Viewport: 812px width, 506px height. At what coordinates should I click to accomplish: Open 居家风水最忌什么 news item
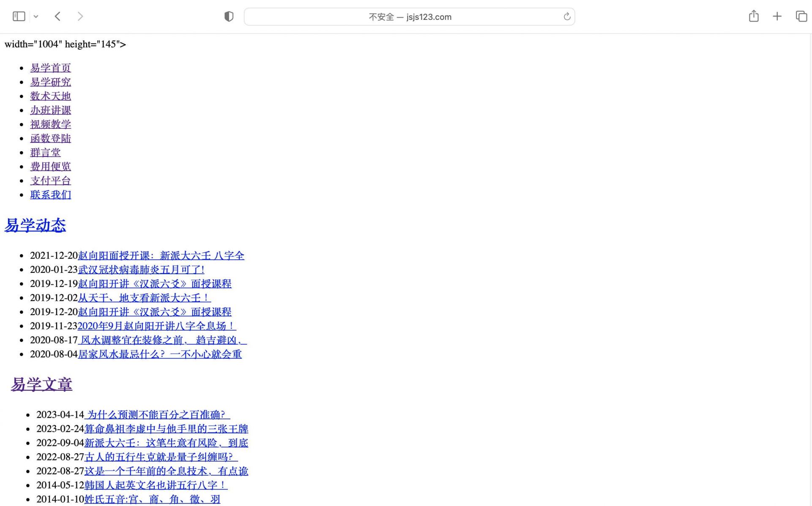[160, 354]
